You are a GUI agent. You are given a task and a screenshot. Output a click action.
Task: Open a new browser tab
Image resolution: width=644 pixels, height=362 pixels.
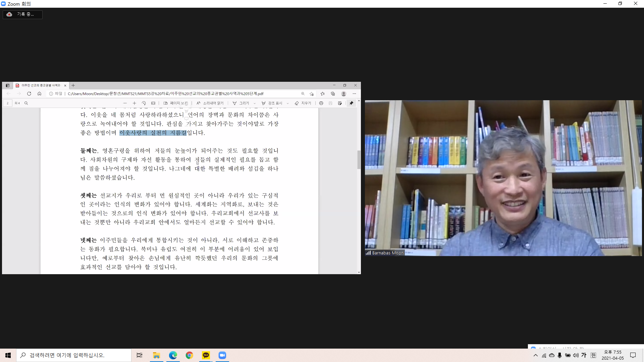[73, 85]
